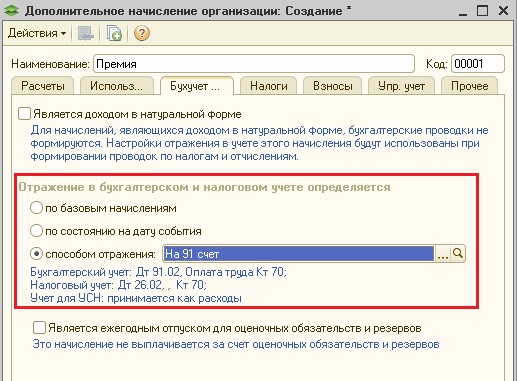The width and height of the screenshot is (517, 381).
Task: Open the Действия dropdown menu
Action: point(37,33)
